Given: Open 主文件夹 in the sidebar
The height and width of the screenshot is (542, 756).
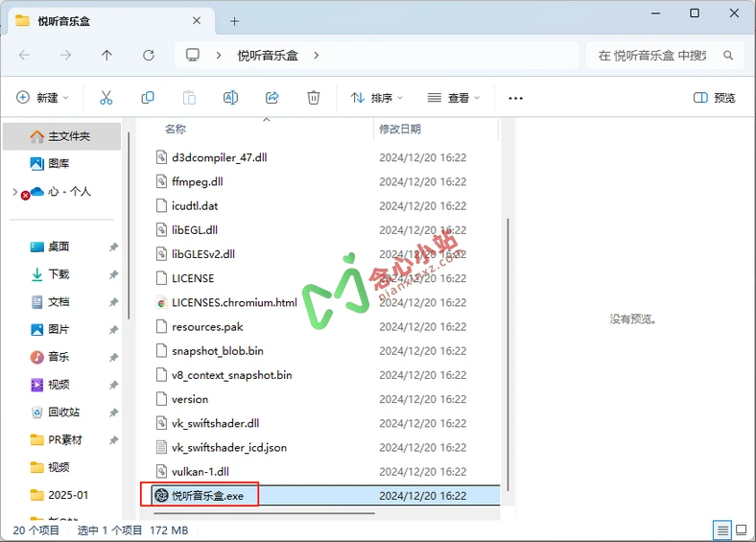Looking at the screenshot, I should tap(61, 136).
